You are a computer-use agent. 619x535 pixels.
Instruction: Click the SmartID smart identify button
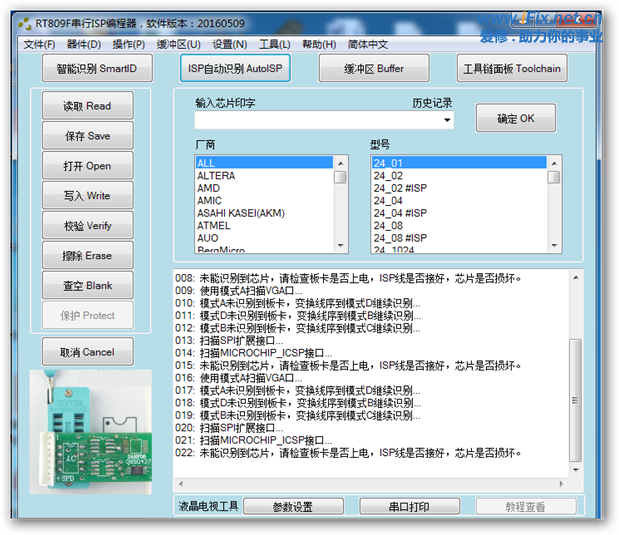[97, 68]
